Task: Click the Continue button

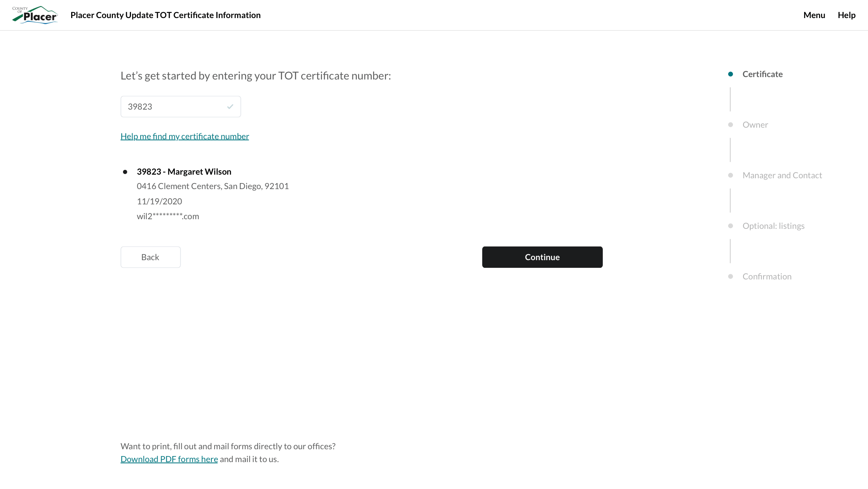Action: 542,257
